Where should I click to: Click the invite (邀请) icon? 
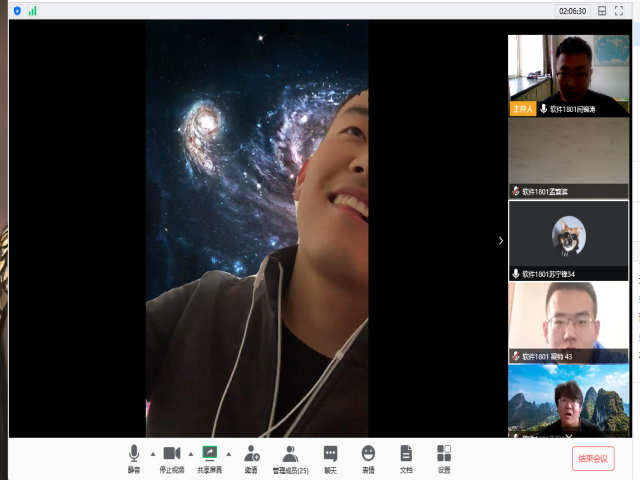(251, 457)
